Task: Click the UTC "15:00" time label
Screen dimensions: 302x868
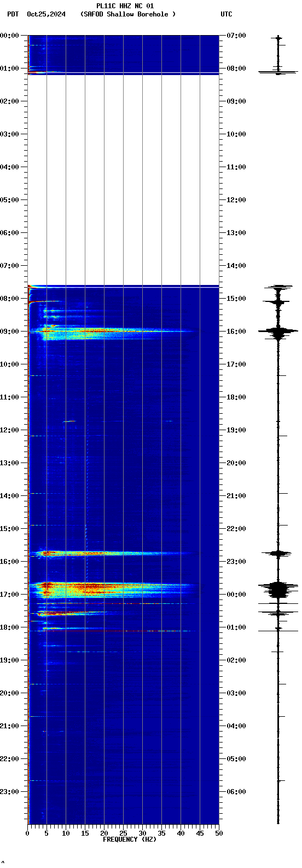Action: (x=236, y=299)
